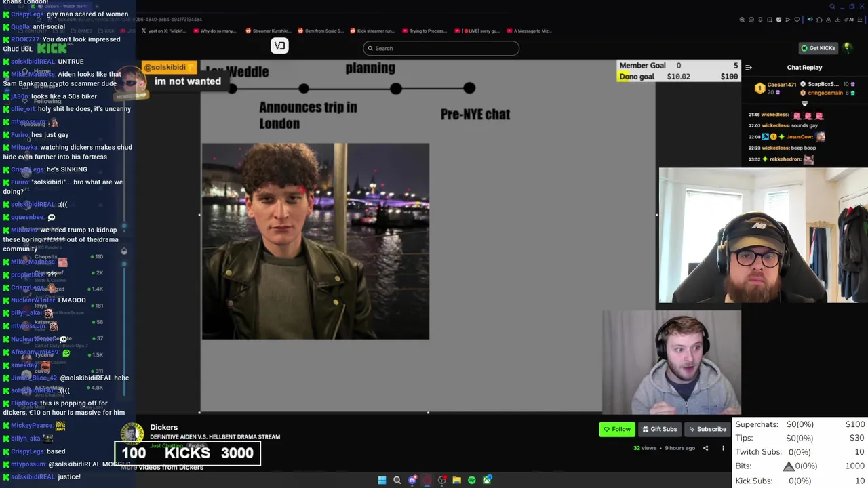Screen dimensions: 868x488
Task: Follow the Dickers channel
Action: coord(616,429)
